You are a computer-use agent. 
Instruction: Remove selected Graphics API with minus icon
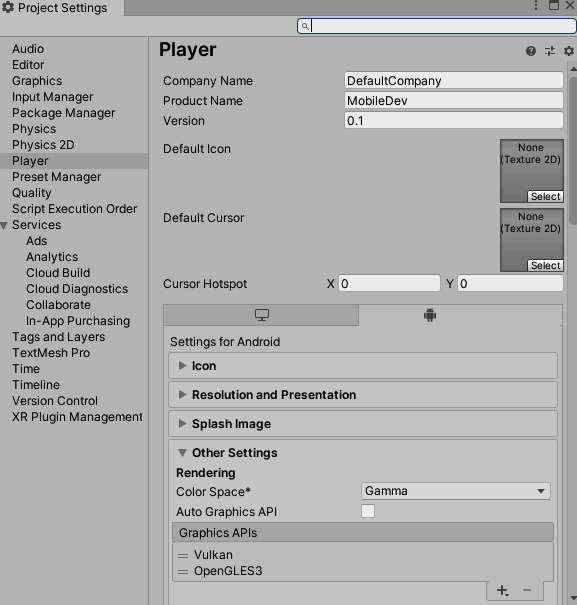[527, 590]
